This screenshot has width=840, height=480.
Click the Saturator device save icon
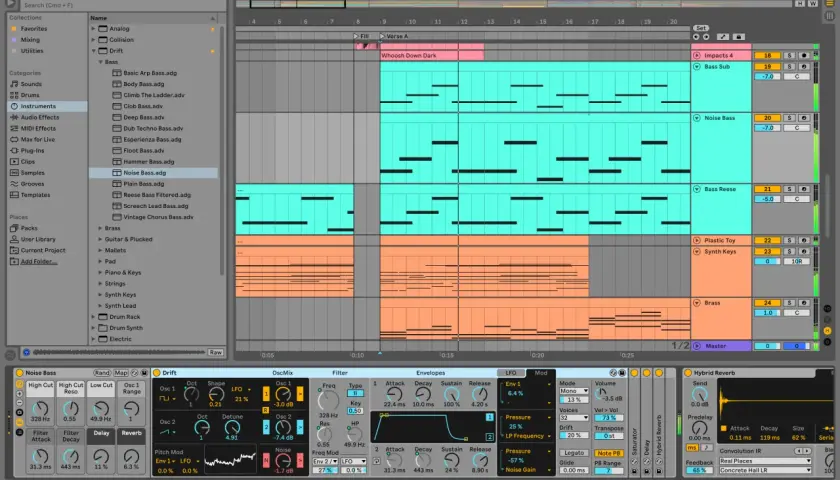coord(634,471)
